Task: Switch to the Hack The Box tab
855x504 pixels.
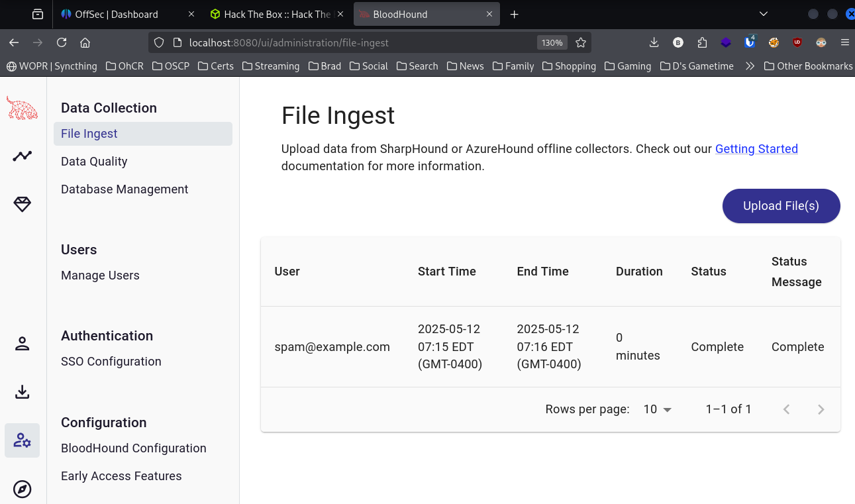Action: pos(277,14)
